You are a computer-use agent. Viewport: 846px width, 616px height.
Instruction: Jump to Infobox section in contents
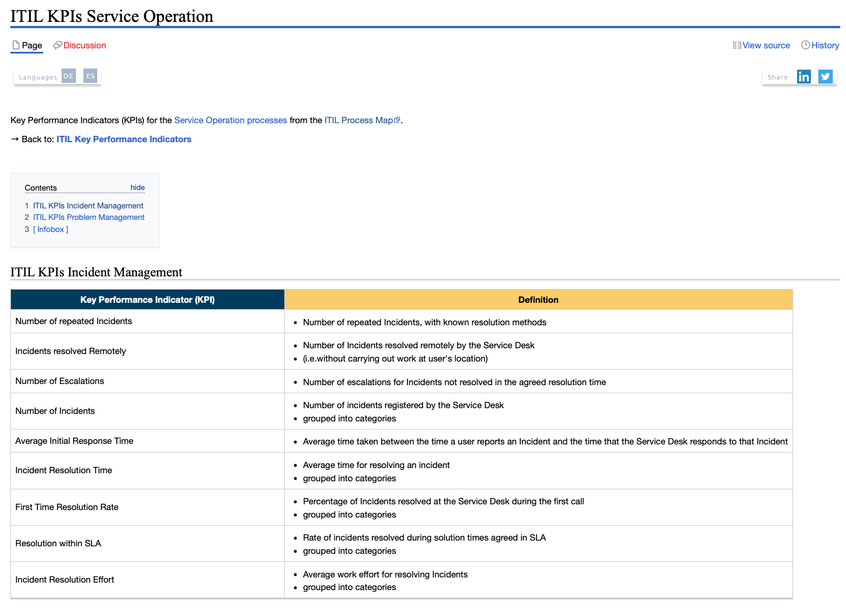51,229
